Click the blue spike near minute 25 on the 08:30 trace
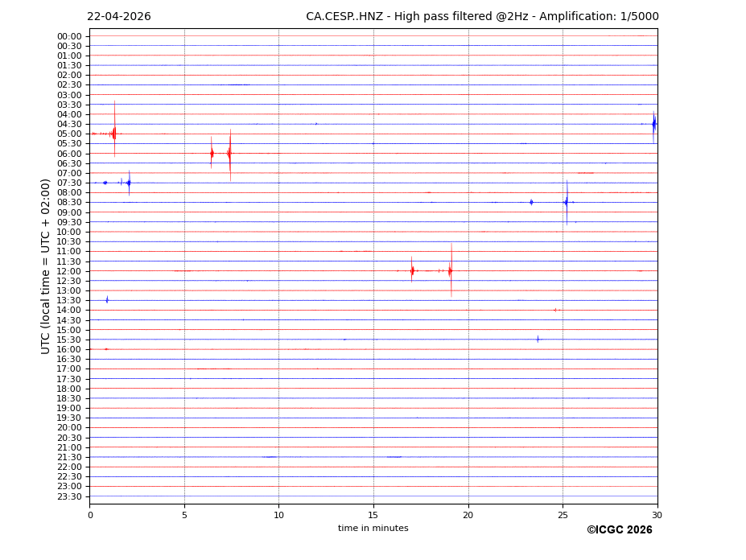The width and height of the screenshot is (746, 560). coord(567,202)
